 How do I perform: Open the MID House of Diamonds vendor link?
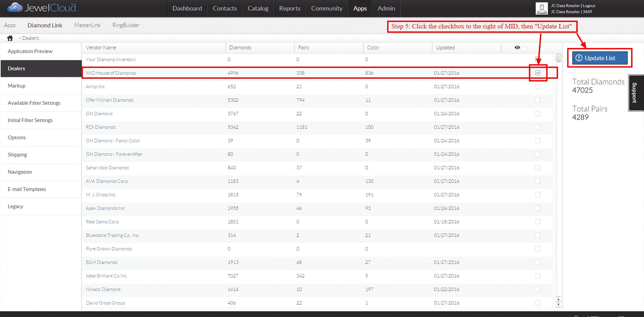click(x=111, y=73)
